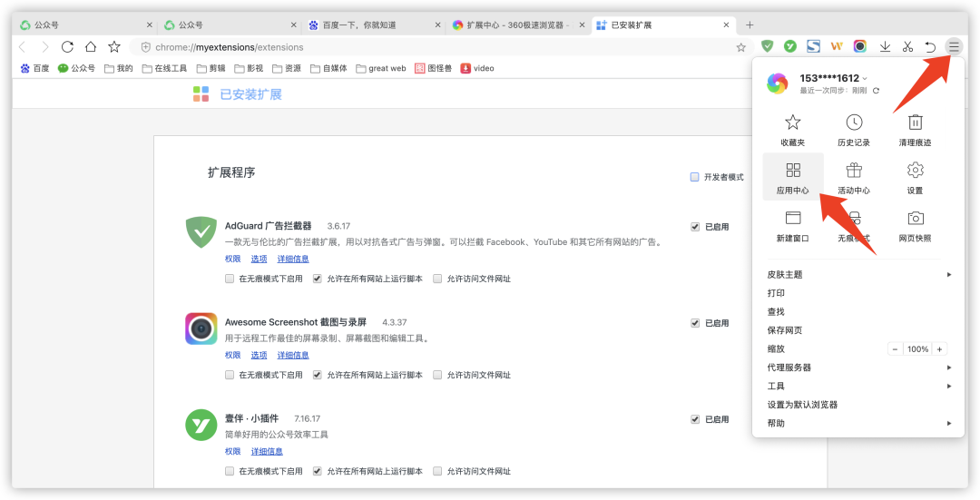
Task: Open AdGuard 选项 link
Action: tap(259, 259)
